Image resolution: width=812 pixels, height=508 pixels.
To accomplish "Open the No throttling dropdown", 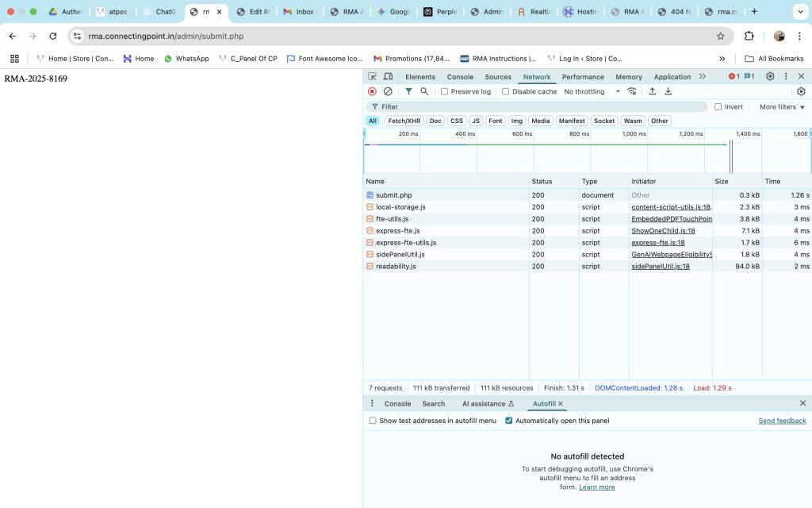I will 592,91.
